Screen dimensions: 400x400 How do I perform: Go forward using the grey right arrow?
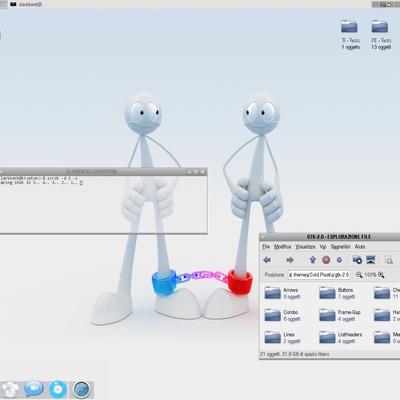[290, 260]
